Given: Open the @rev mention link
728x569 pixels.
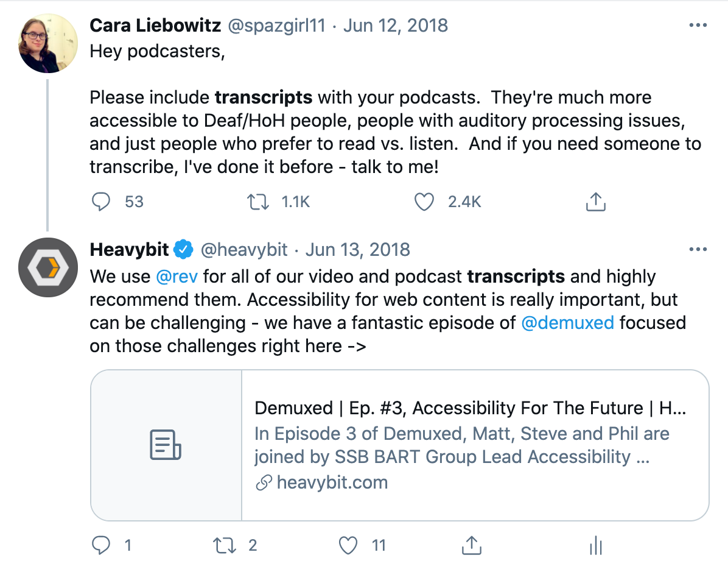Looking at the screenshot, I should click(x=177, y=277).
